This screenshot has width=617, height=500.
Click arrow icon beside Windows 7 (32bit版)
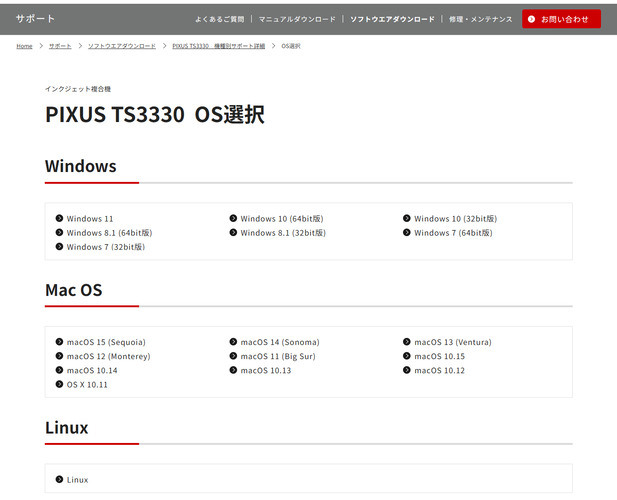tap(59, 247)
